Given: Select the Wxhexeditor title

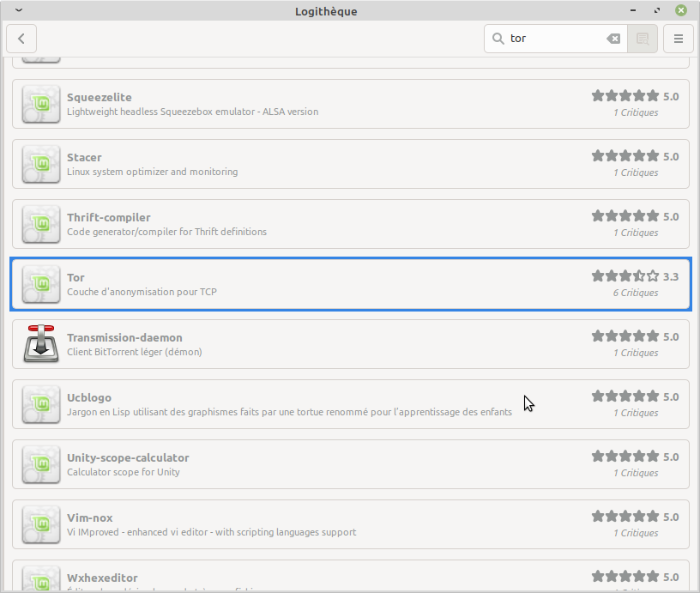Looking at the screenshot, I should point(102,578).
